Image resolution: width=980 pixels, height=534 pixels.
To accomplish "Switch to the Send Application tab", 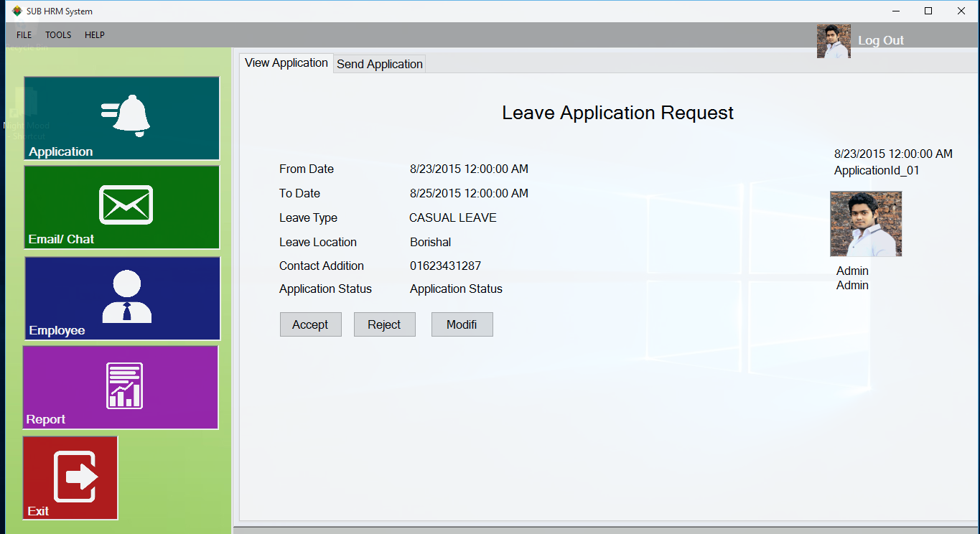I will [379, 64].
